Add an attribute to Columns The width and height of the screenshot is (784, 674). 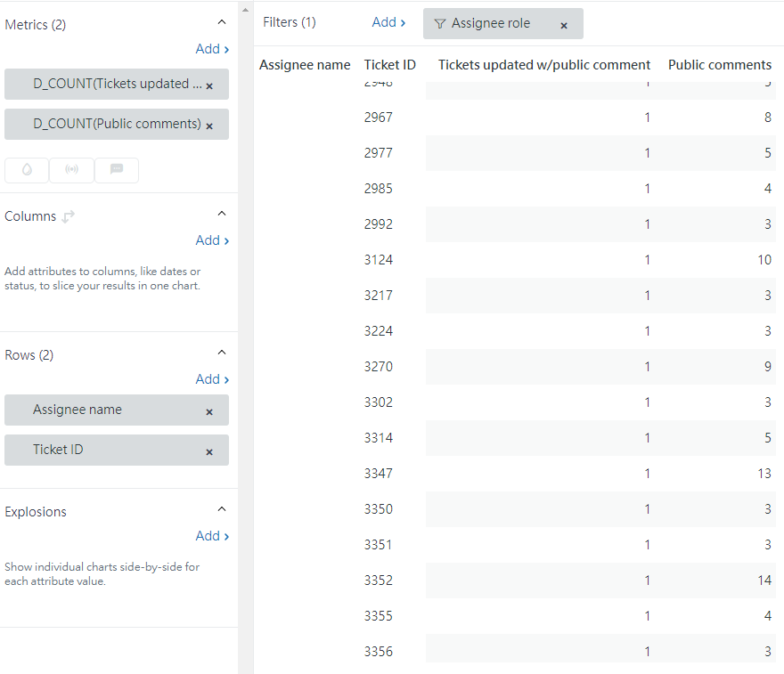212,240
